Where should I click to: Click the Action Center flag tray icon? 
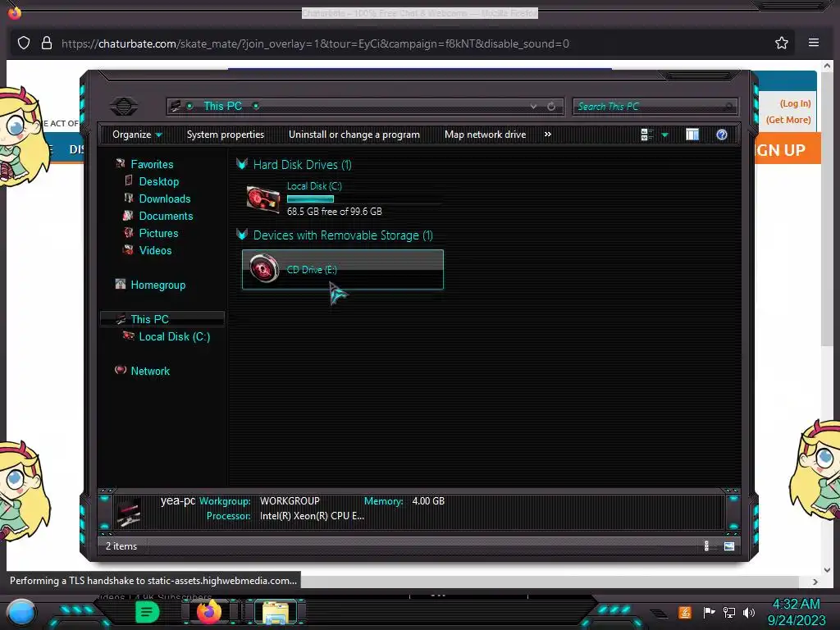(x=709, y=612)
